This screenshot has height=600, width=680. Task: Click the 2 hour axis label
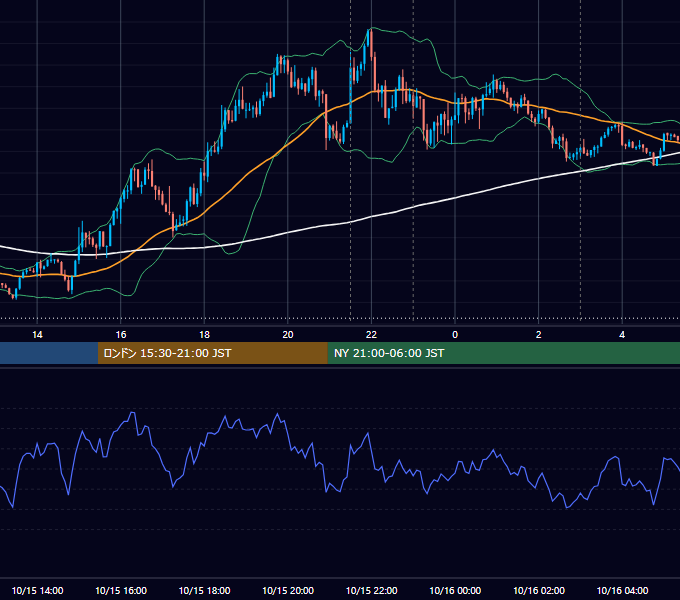[x=539, y=335]
